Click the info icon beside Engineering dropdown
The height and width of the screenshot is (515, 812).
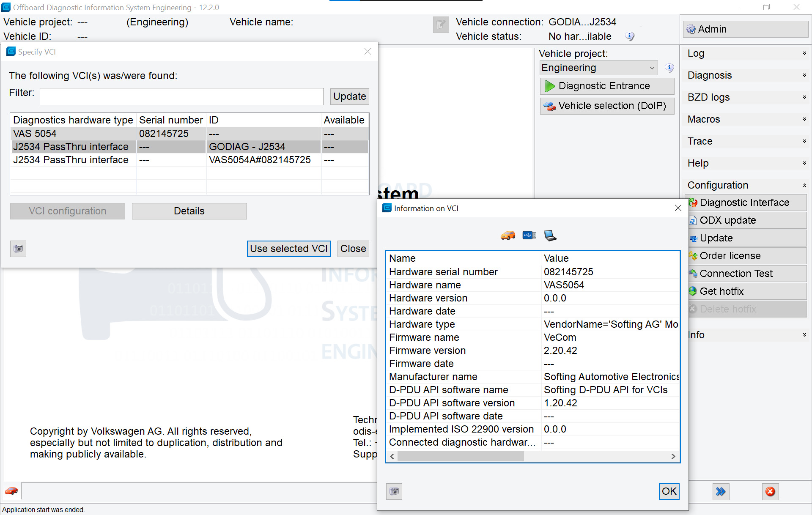pos(669,68)
